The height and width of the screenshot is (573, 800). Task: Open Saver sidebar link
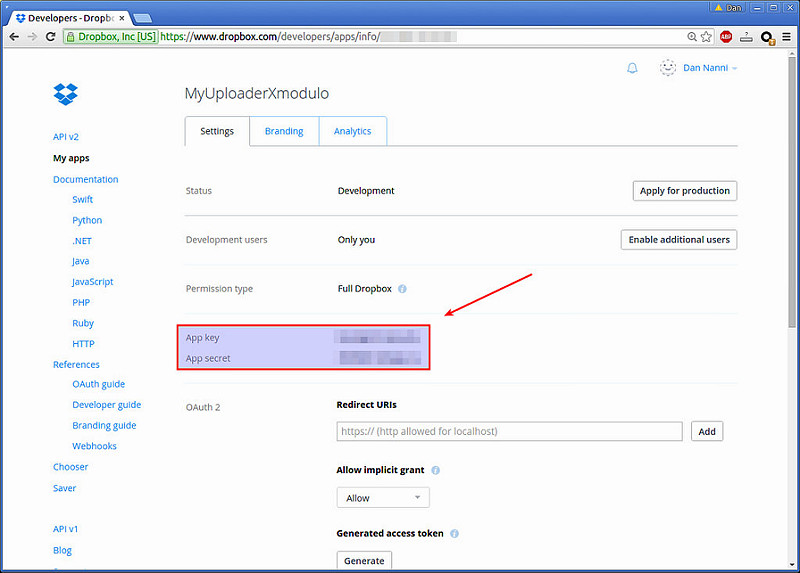point(64,488)
